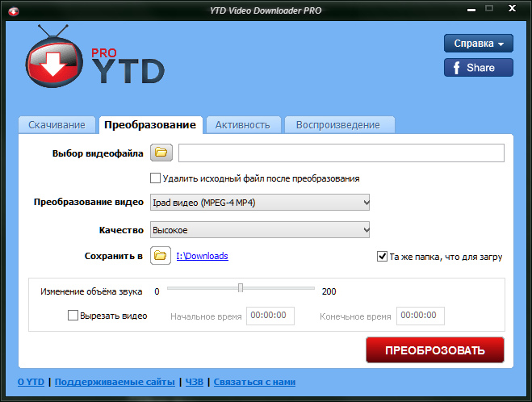This screenshot has height=402, width=532.
Task: Open the Справка help dropdown
Action: (x=479, y=44)
